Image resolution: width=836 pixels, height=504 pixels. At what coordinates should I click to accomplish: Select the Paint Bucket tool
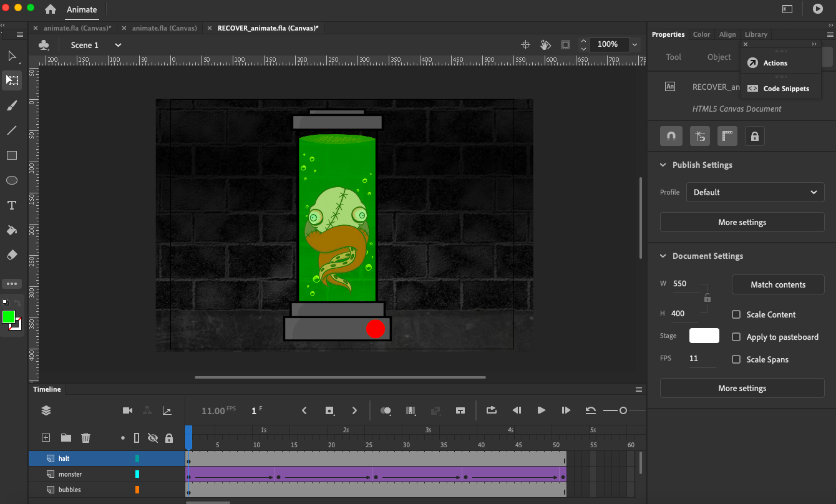tap(11, 230)
